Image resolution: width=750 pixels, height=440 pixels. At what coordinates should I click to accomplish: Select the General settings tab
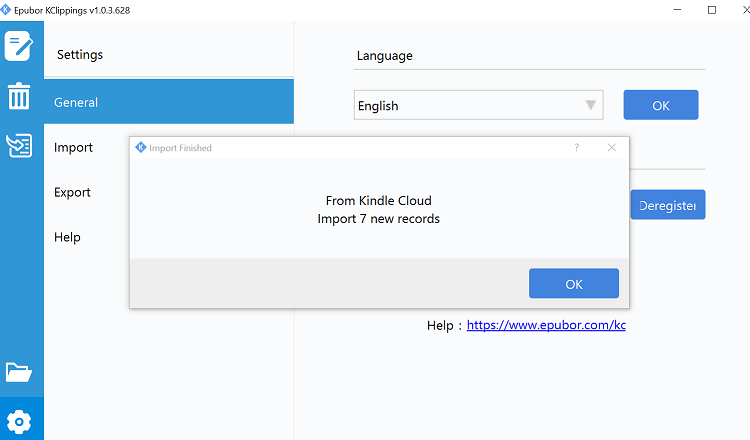169,102
